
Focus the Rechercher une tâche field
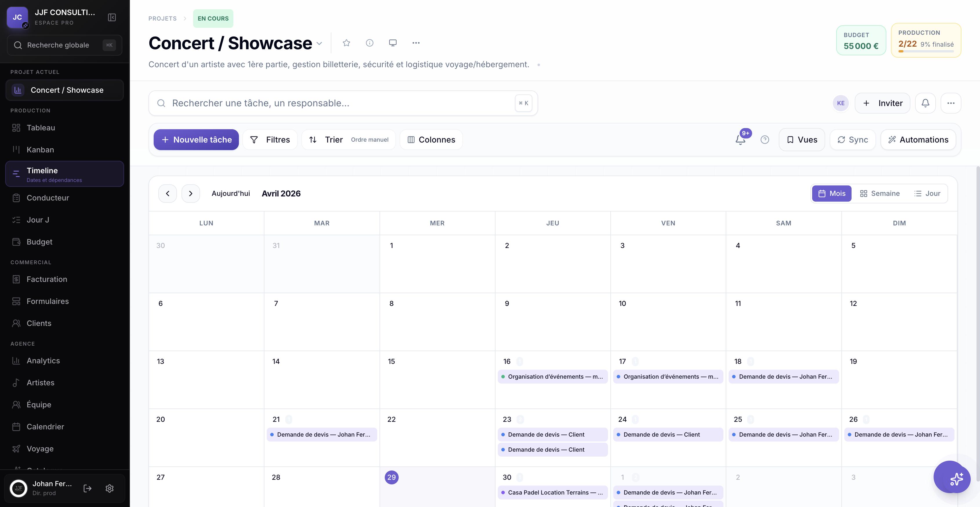pyautogui.click(x=343, y=103)
